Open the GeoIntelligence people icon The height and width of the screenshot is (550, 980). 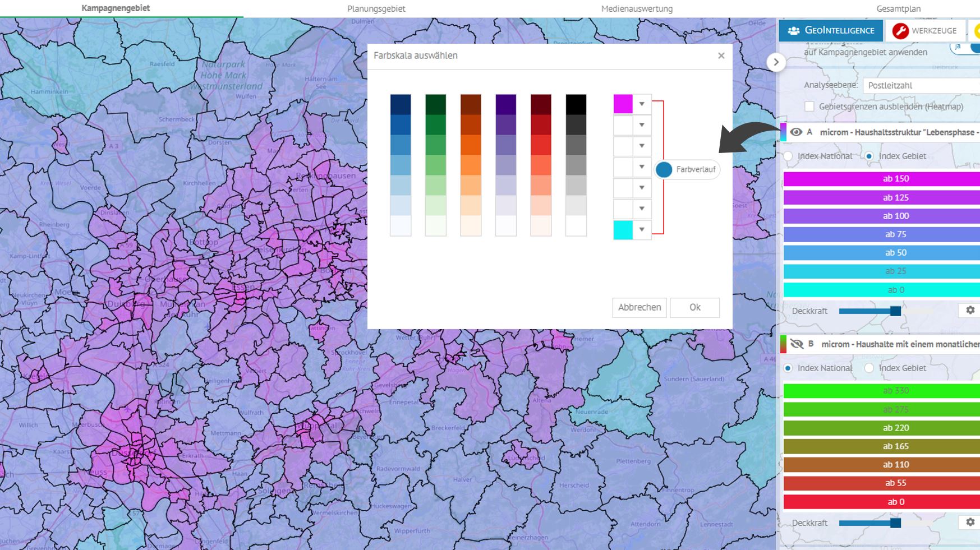[793, 31]
